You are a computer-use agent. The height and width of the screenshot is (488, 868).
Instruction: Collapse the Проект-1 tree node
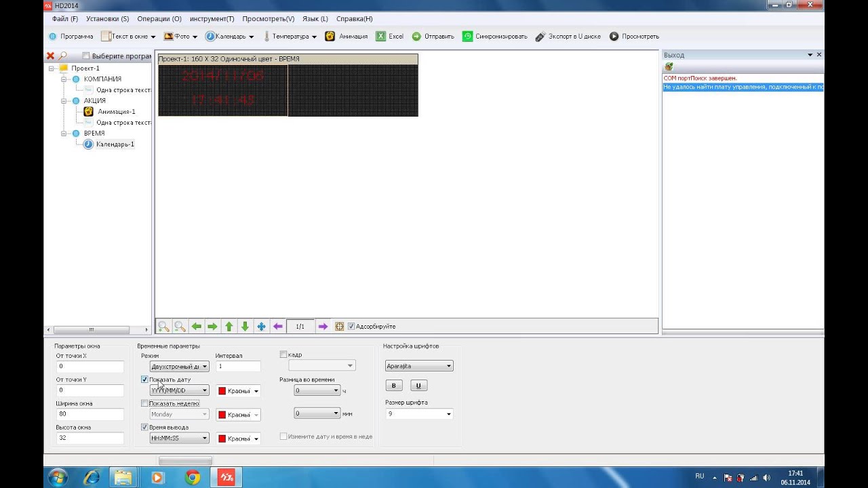tap(52, 68)
